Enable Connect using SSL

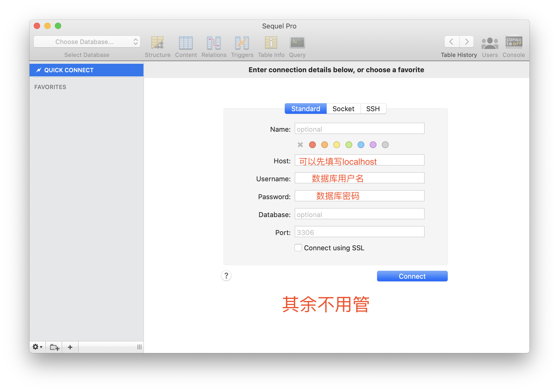298,248
